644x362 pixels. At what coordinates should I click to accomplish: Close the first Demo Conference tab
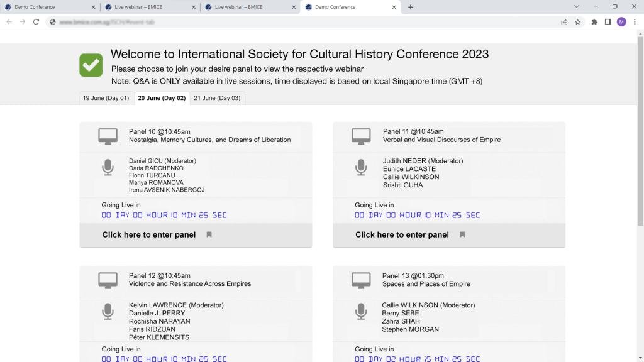93,7
